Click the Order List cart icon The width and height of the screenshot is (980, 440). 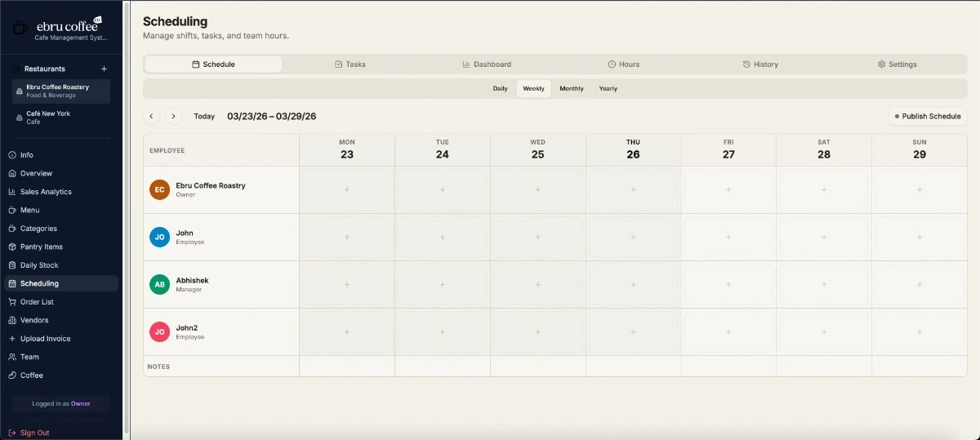(x=12, y=302)
